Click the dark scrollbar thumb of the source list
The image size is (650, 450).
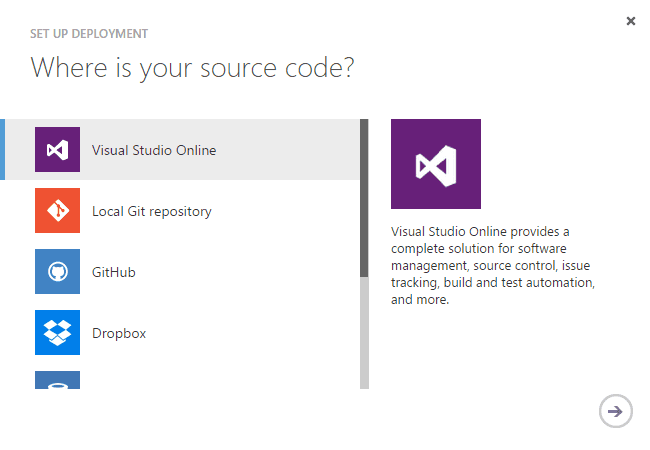[x=364, y=196]
